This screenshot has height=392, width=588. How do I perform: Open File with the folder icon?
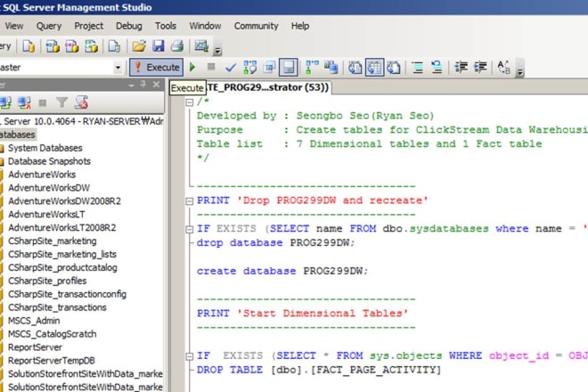coord(139,46)
